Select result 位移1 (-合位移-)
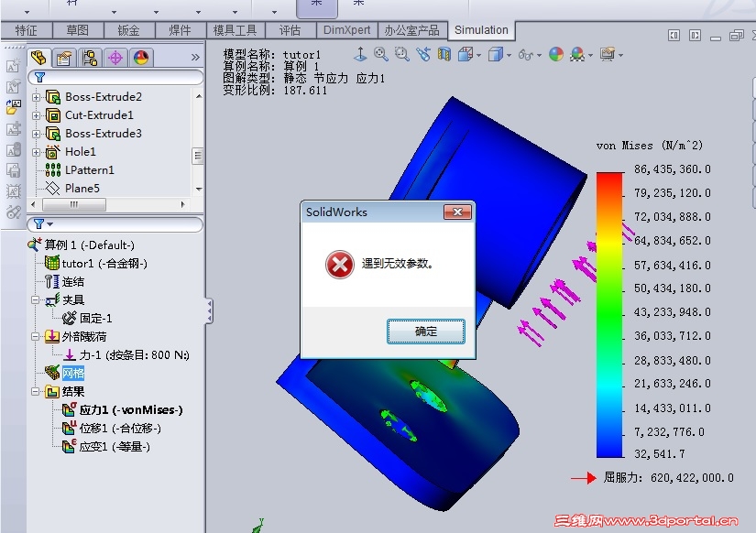 pyautogui.click(x=120, y=429)
